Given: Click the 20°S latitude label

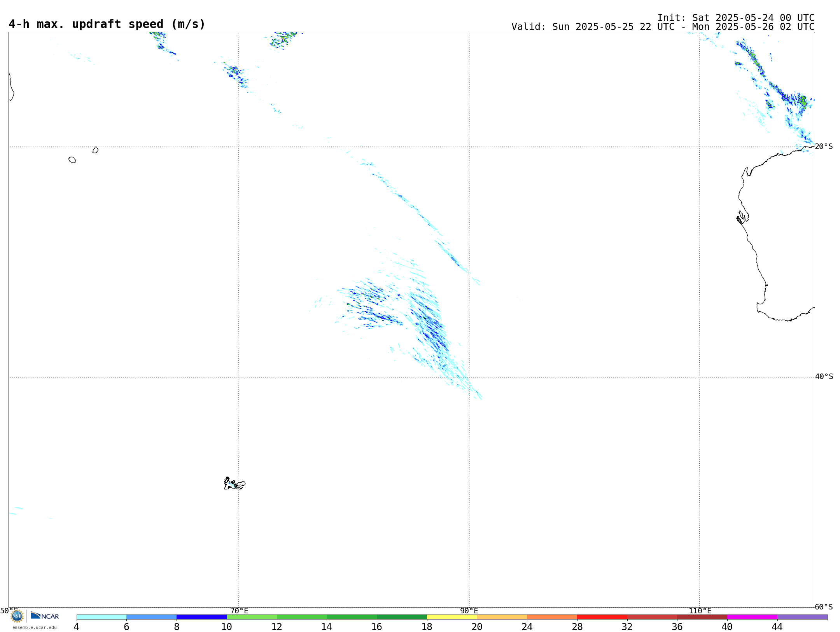Looking at the screenshot, I should coord(824,147).
